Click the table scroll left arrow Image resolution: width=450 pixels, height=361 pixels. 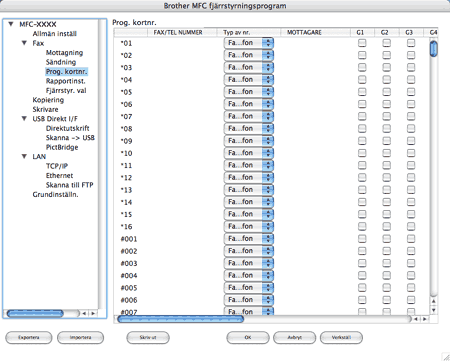(x=416, y=319)
